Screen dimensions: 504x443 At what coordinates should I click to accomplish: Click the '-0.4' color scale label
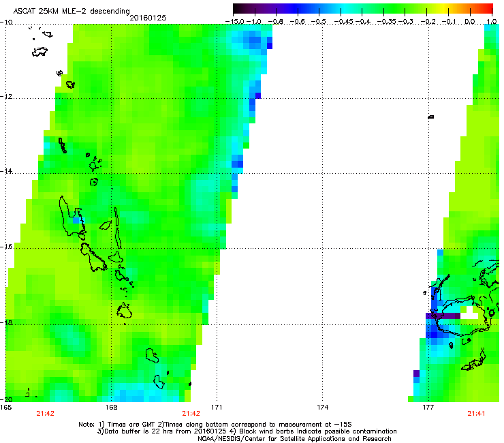362,22
